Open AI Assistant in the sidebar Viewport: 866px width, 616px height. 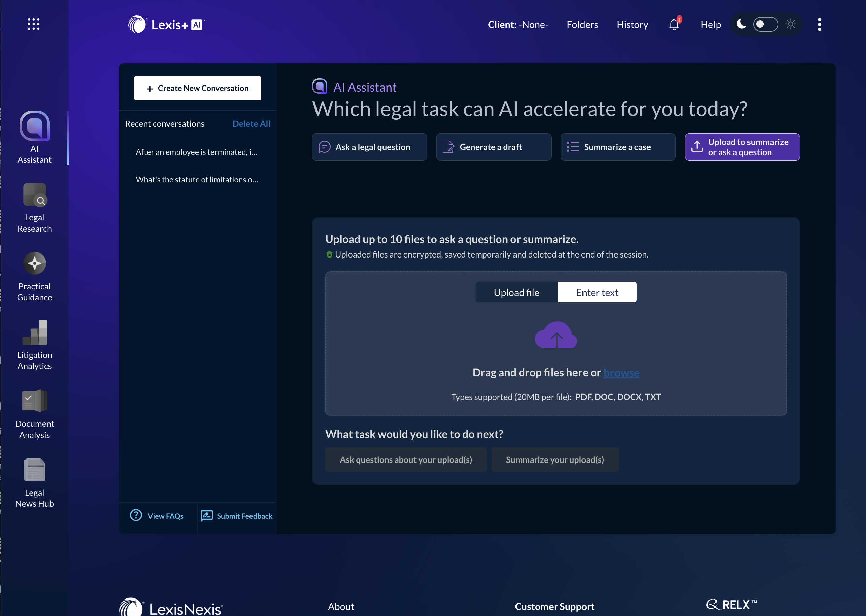point(35,137)
